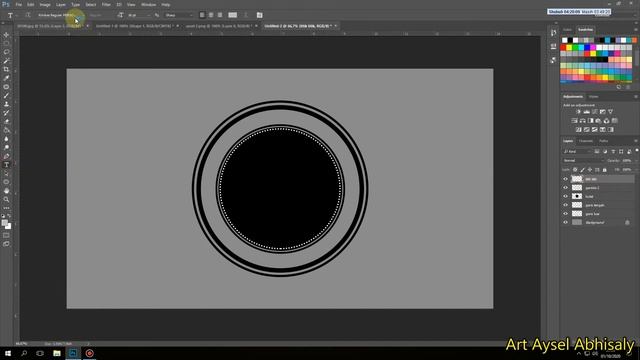The width and height of the screenshot is (640, 360).
Task: Select the Magic Wand tool
Action: [x=6, y=61]
